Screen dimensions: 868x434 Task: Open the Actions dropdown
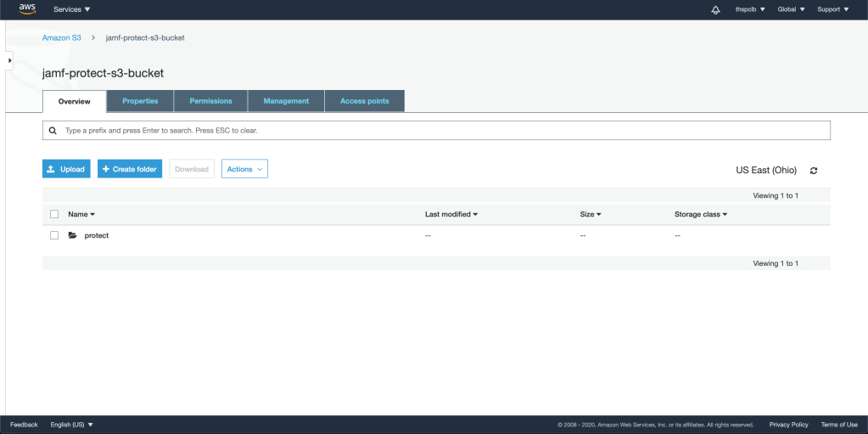coord(244,169)
